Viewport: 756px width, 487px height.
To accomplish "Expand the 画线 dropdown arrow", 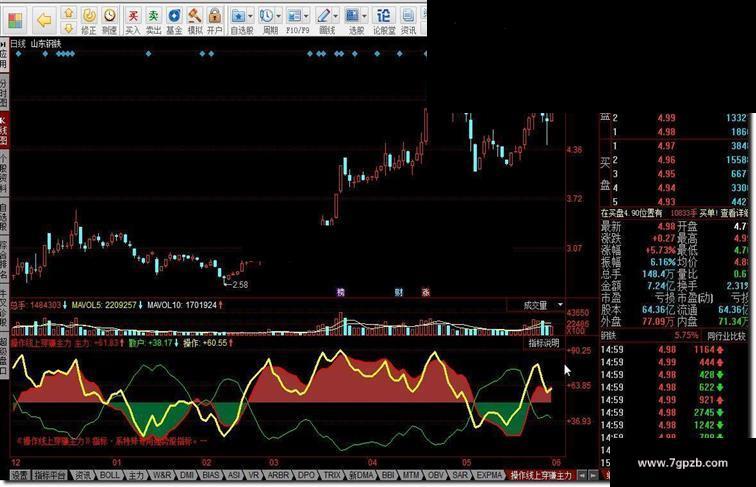I will [336, 16].
